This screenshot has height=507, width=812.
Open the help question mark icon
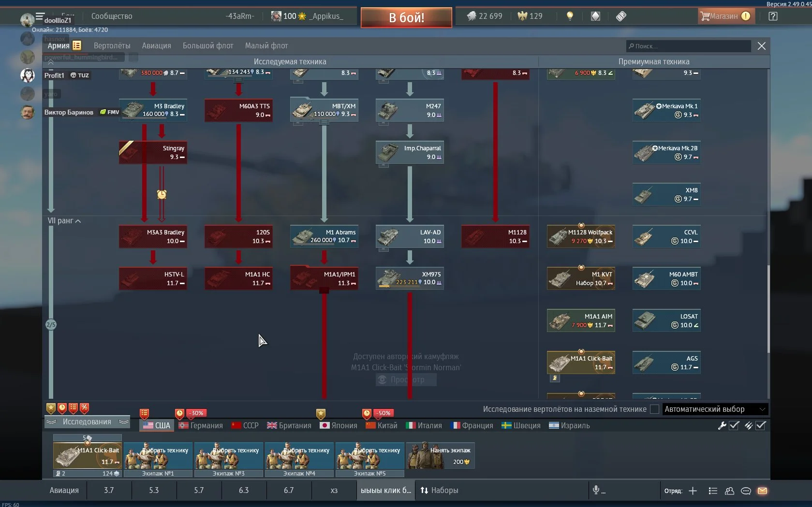pos(773,16)
